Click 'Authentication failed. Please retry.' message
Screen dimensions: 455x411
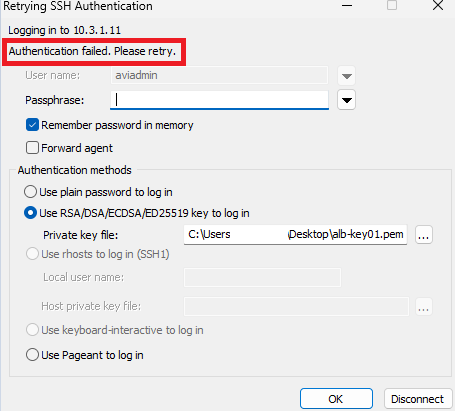(x=92, y=51)
